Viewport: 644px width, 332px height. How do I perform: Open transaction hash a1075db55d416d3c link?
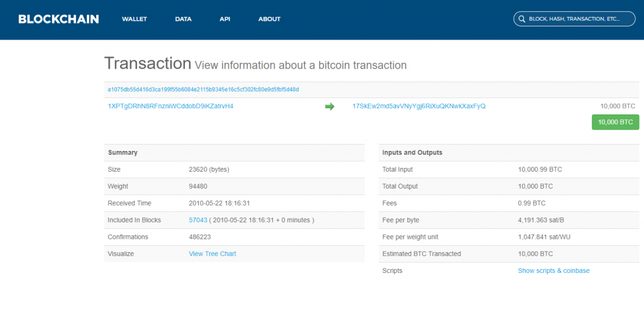203,89
